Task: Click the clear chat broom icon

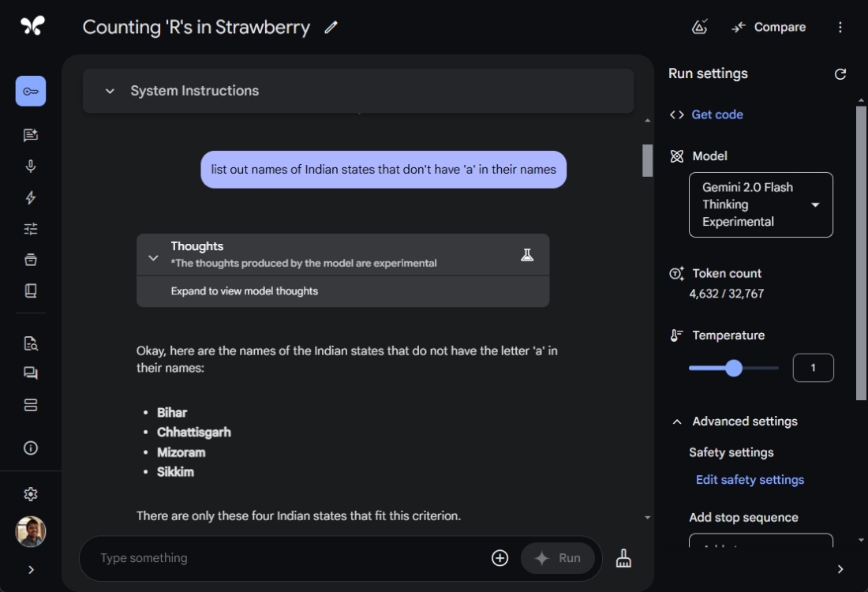Action: [623, 558]
